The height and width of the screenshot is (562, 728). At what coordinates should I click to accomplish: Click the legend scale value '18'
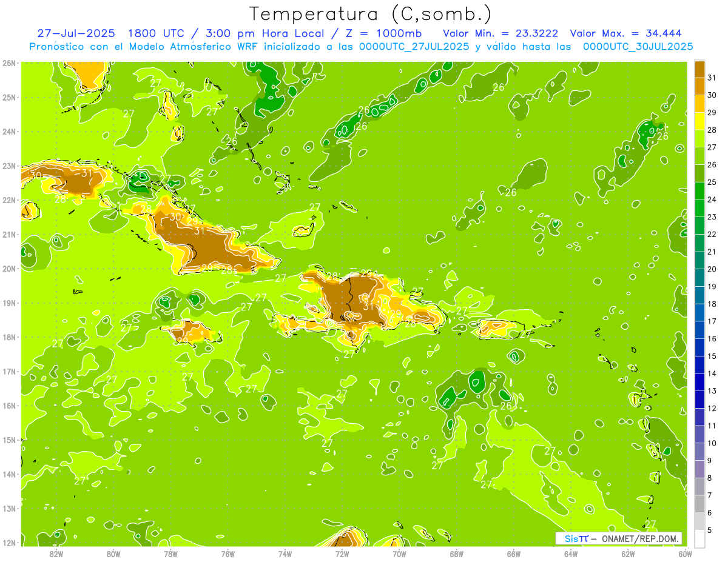[712, 304]
